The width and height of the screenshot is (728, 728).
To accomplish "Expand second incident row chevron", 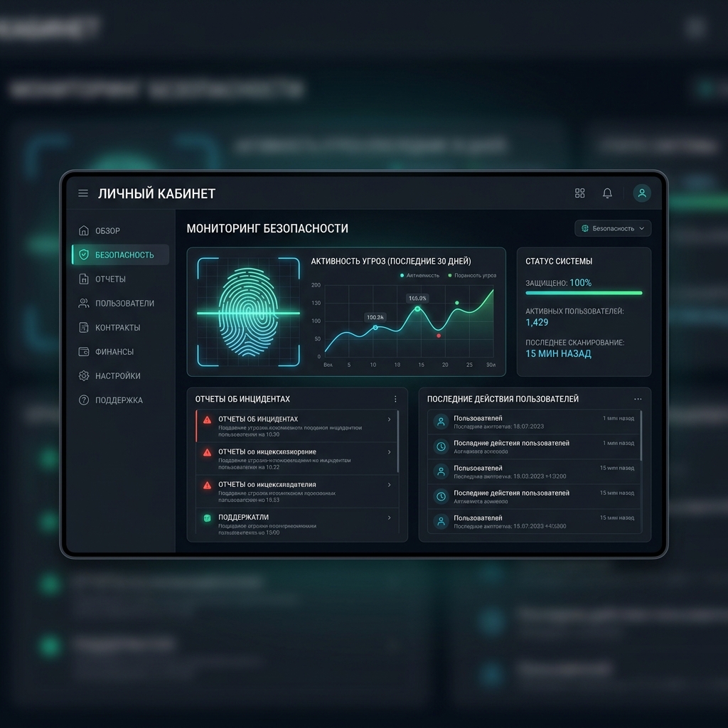I will (389, 451).
